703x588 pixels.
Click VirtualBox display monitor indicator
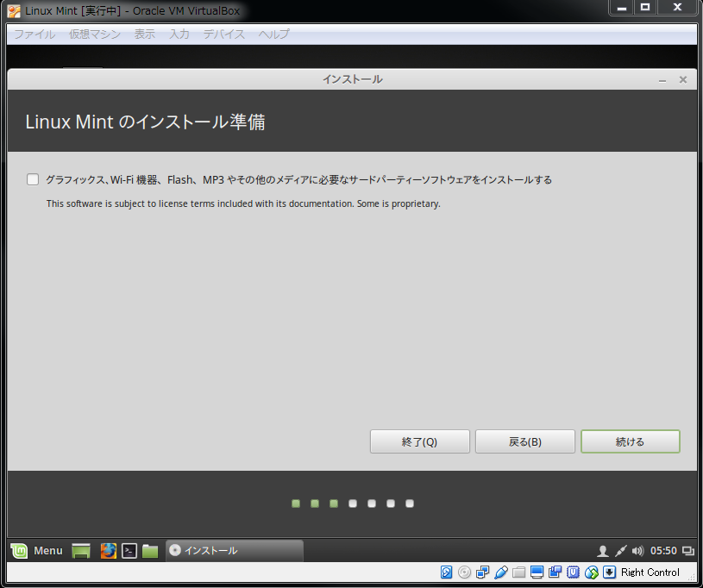click(537, 572)
